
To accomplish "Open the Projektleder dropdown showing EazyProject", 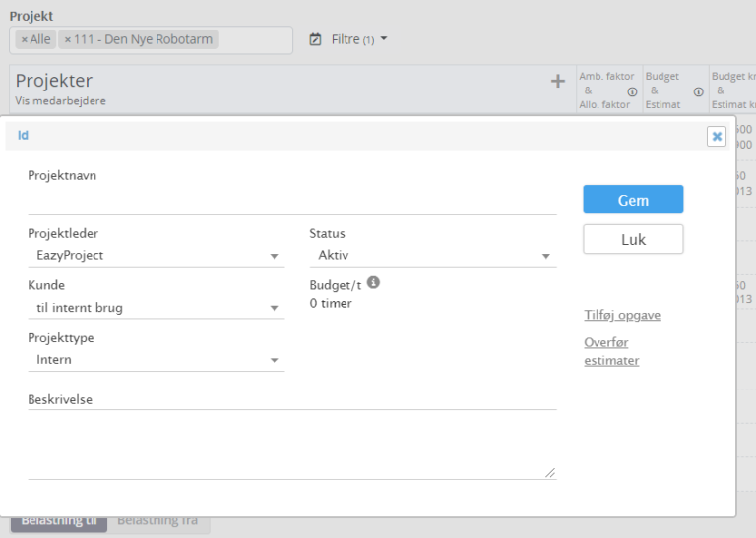I will [x=156, y=256].
